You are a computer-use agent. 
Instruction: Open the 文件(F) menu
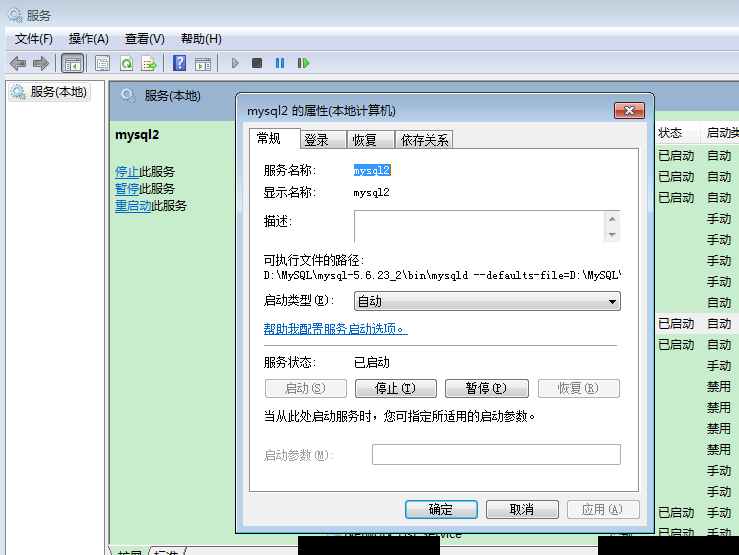click(33, 39)
